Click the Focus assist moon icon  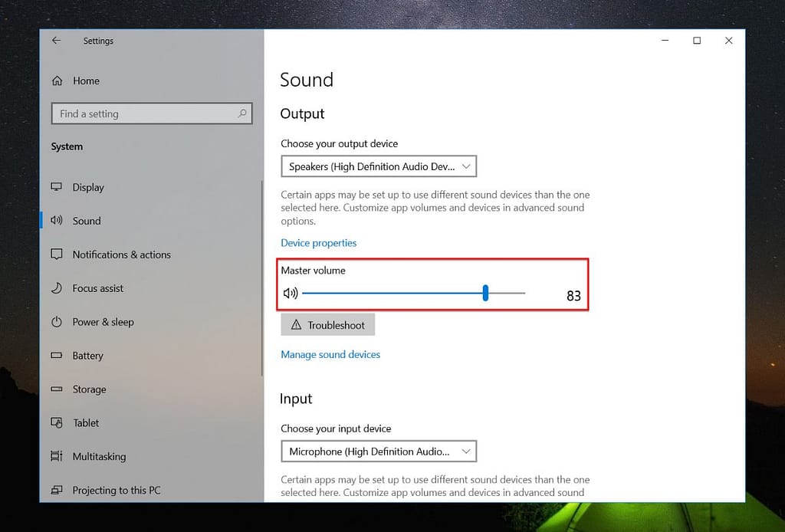click(57, 287)
